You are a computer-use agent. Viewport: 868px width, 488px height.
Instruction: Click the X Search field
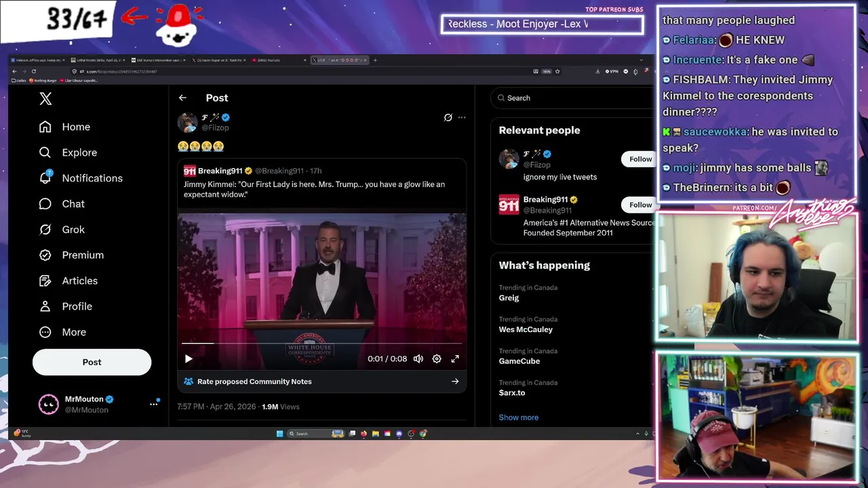click(573, 98)
